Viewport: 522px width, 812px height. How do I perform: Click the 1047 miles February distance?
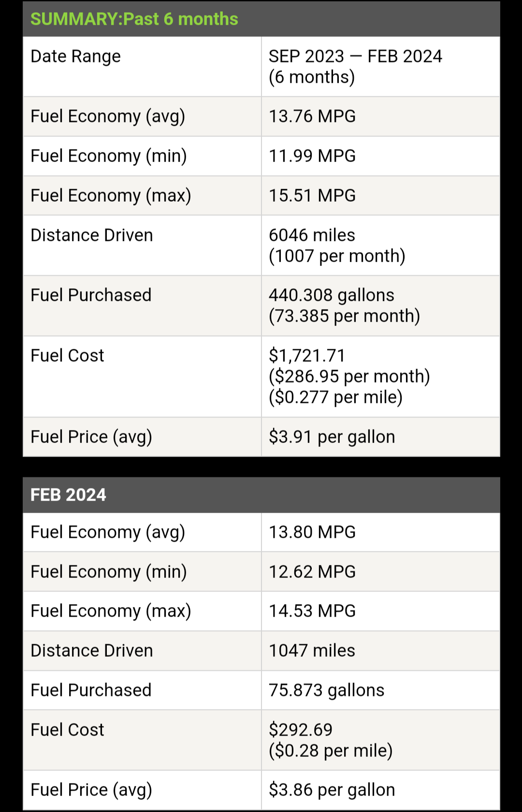coord(312,650)
